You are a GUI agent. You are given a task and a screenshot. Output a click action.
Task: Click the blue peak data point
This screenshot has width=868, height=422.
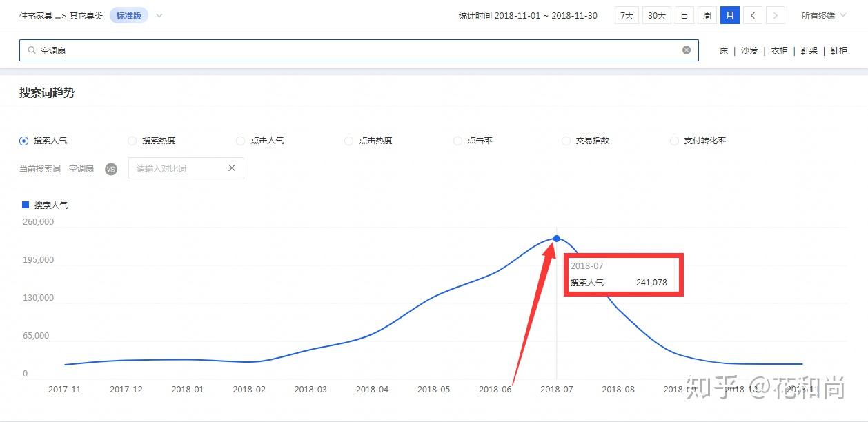[556, 239]
